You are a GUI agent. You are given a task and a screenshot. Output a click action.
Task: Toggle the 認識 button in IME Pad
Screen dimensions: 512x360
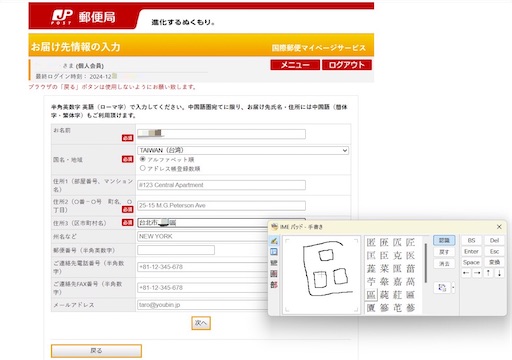point(444,240)
